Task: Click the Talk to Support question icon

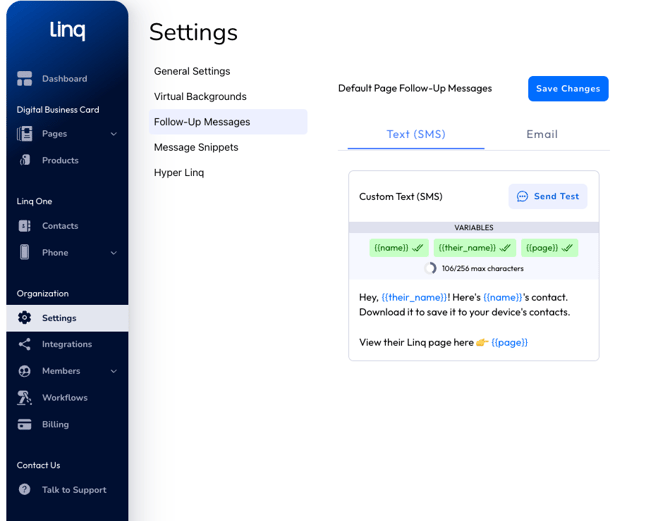Action: tap(25, 490)
